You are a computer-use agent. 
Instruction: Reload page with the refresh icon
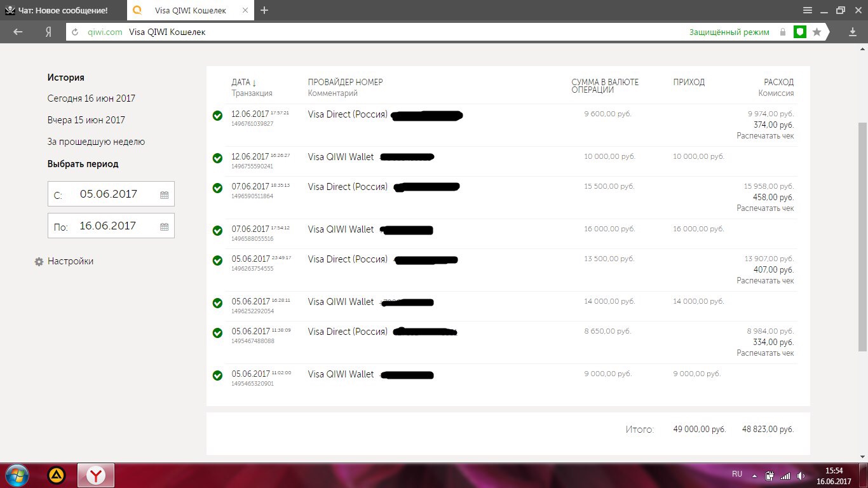(75, 32)
